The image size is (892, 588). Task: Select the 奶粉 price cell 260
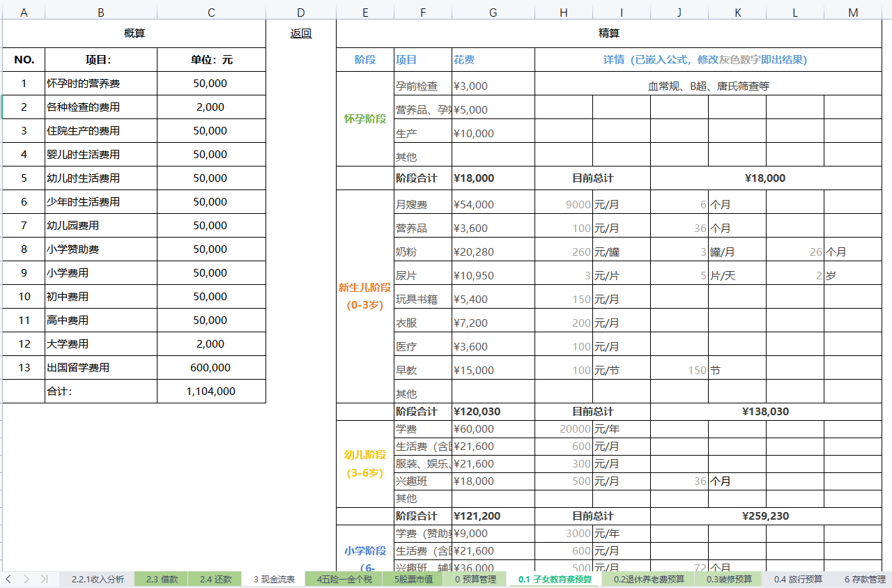pyautogui.click(x=564, y=252)
